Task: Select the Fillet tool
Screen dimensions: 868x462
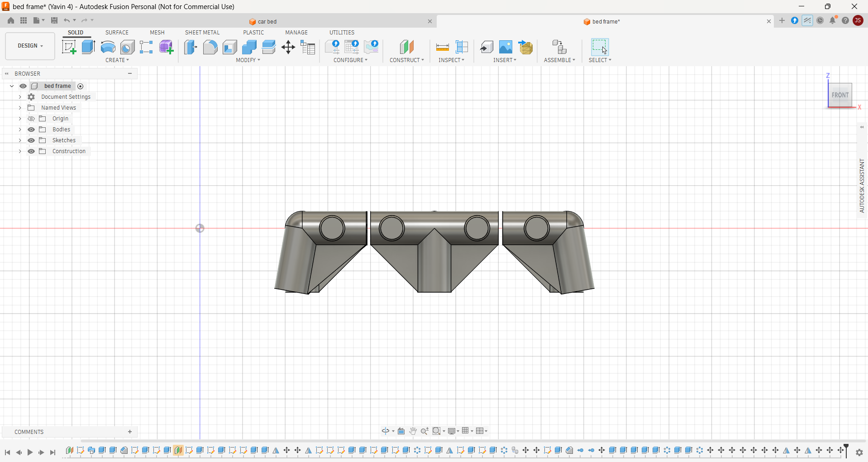Action: click(210, 47)
